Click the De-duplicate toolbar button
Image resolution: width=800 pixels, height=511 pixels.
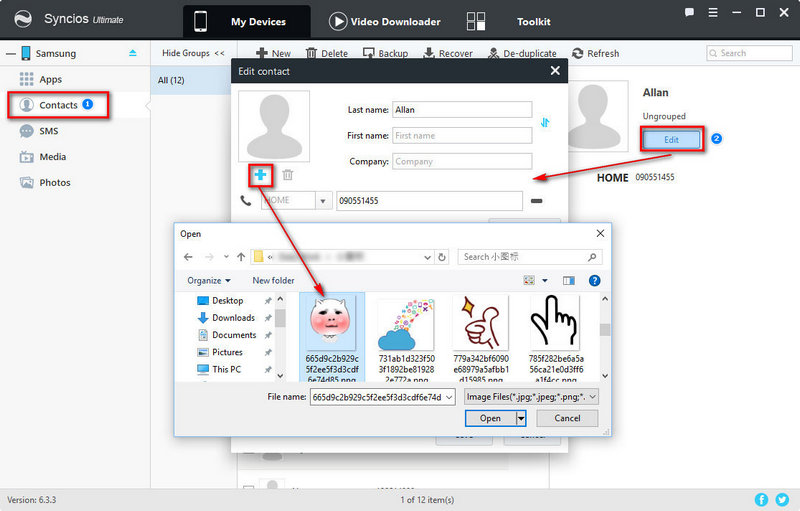[x=522, y=53]
